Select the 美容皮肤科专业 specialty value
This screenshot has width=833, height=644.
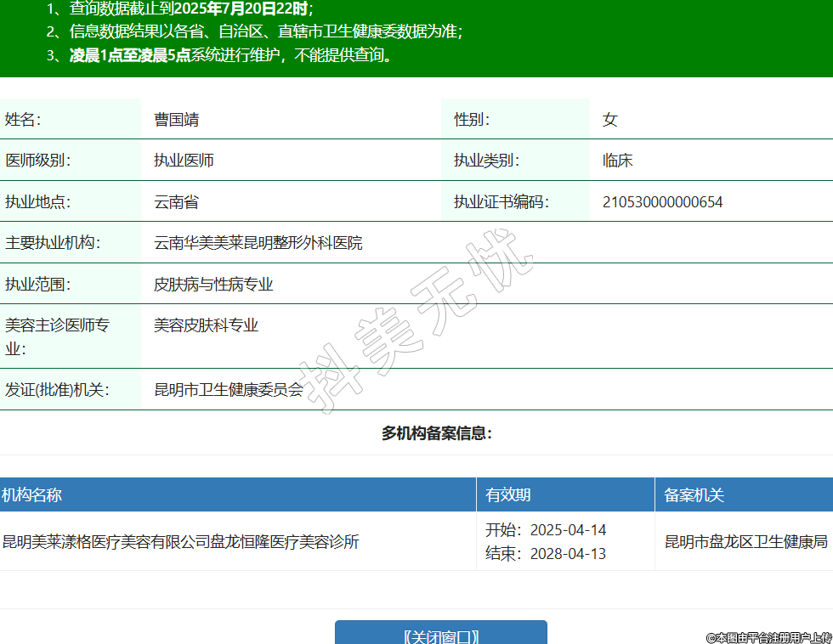[206, 325]
